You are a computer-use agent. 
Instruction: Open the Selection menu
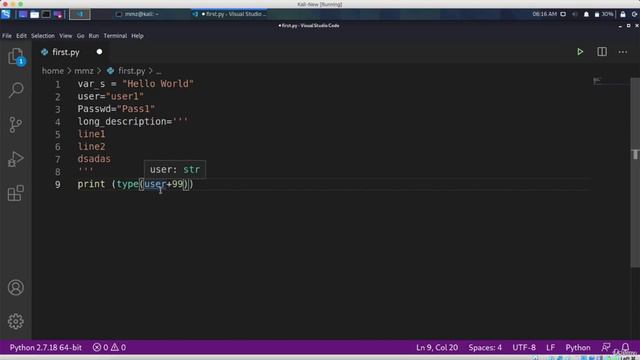click(43, 36)
